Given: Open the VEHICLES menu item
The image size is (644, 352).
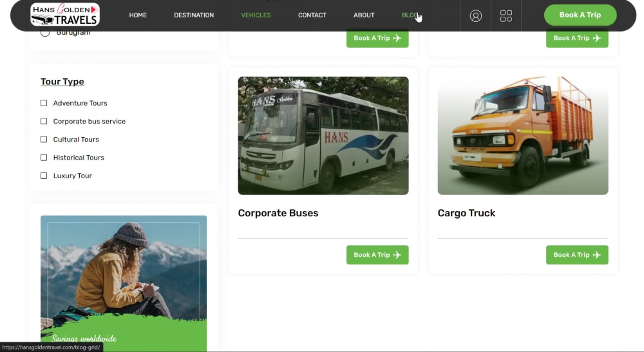Looking at the screenshot, I should (256, 15).
